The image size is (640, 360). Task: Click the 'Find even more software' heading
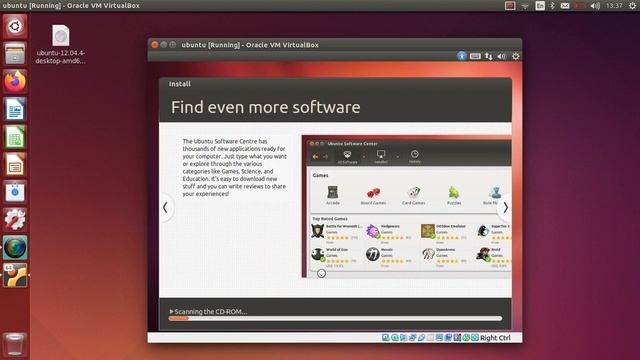coord(265,107)
